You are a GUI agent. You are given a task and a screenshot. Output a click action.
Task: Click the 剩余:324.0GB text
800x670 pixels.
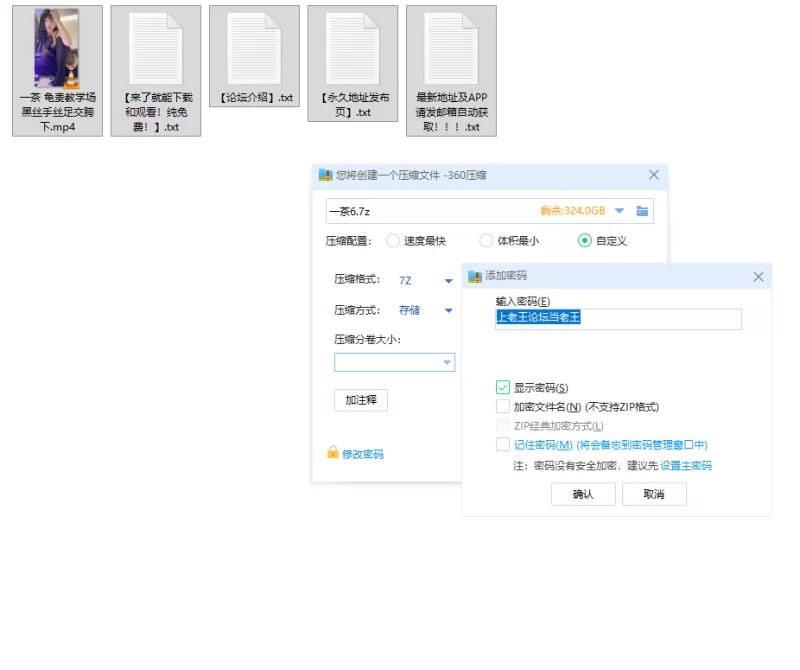coord(572,211)
